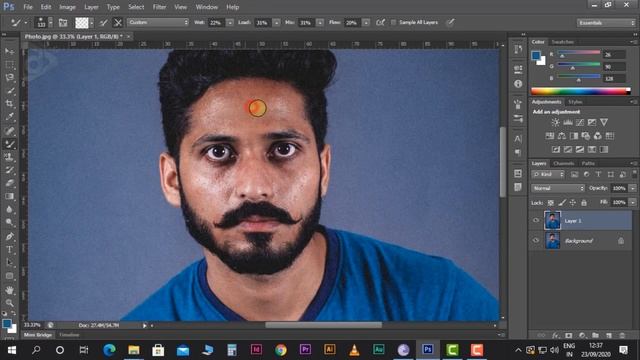The width and height of the screenshot is (640, 360).
Task: Toggle lock transparent pixels
Action: pos(551,202)
